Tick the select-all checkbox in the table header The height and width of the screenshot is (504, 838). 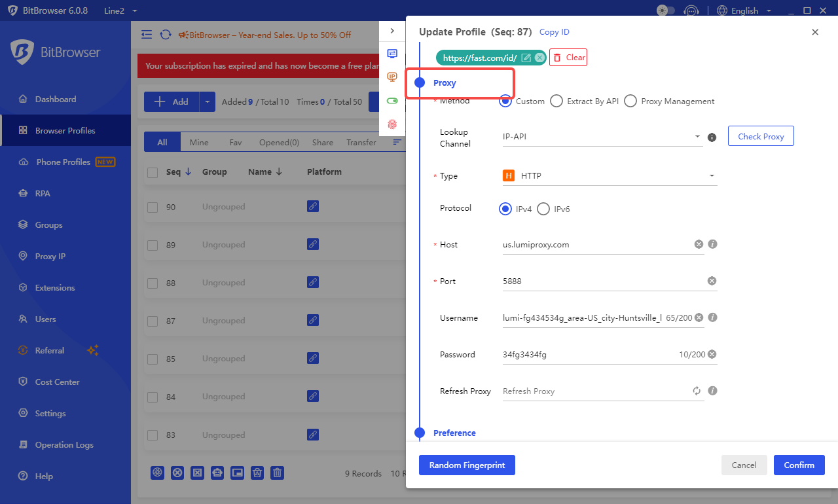pyautogui.click(x=153, y=172)
